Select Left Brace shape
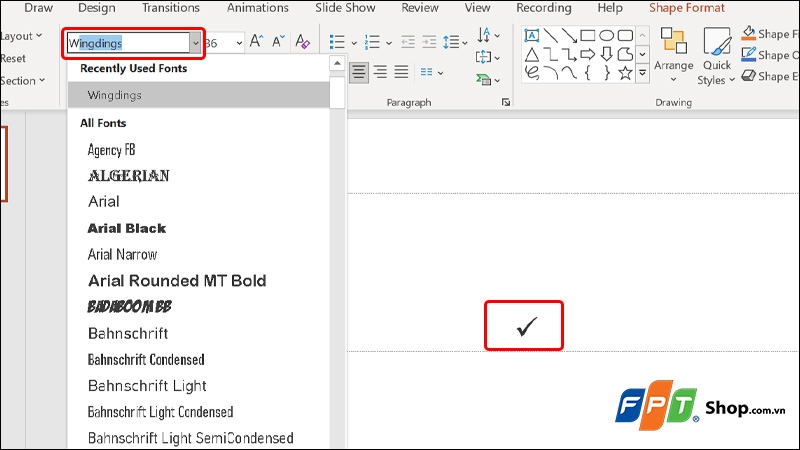800x450 pixels. pos(588,73)
